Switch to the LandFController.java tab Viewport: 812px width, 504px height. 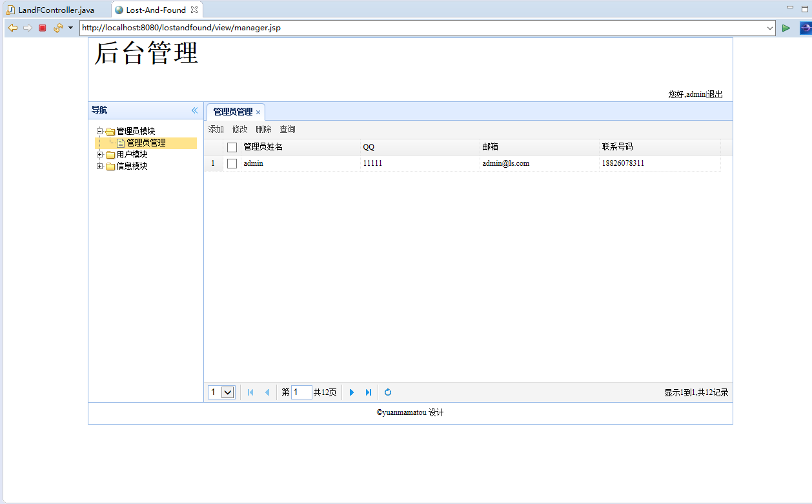(x=51, y=10)
